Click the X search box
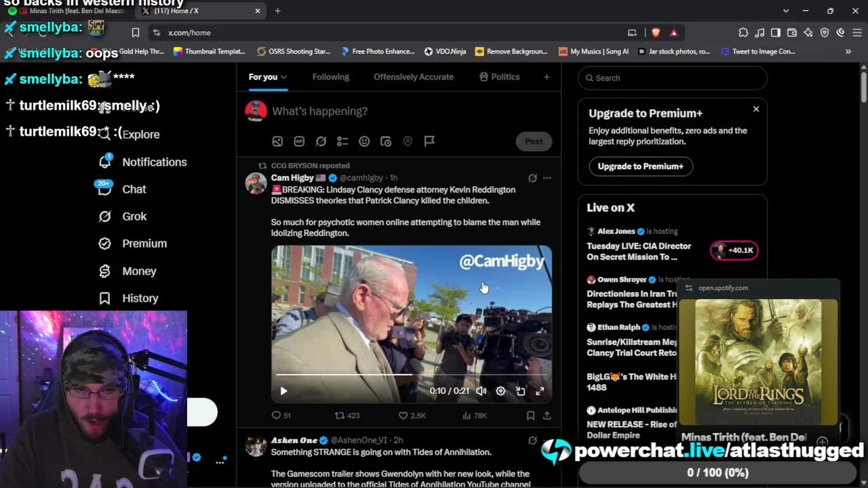This screenshot has width=868, height=488. click(673, 78)
